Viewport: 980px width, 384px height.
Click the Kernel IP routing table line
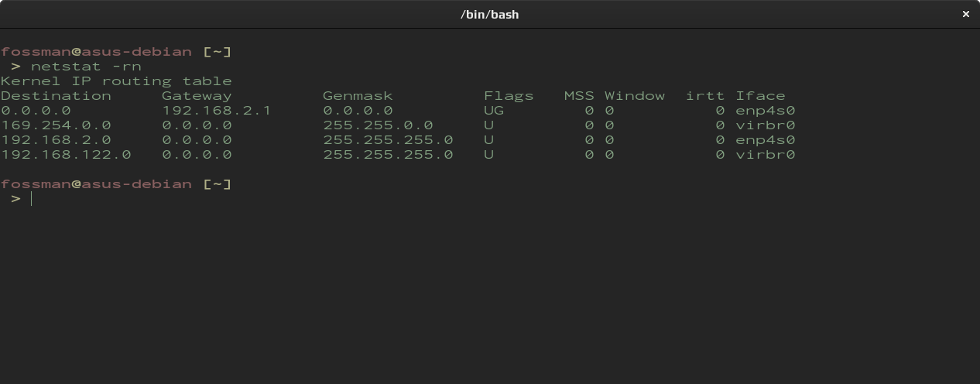point(116,81)
